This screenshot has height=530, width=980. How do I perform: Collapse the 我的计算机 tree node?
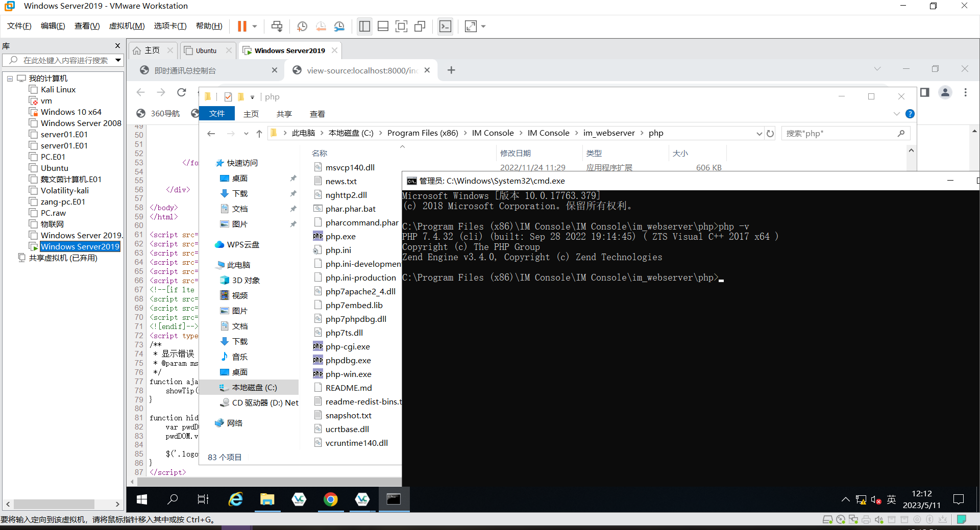(x=10, y=79)
